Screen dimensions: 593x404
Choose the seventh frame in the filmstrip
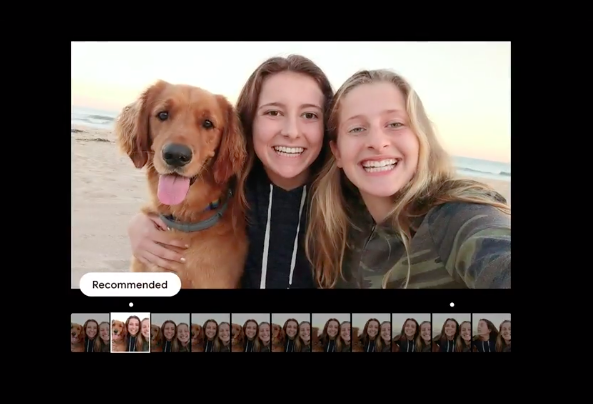[331, 333]
